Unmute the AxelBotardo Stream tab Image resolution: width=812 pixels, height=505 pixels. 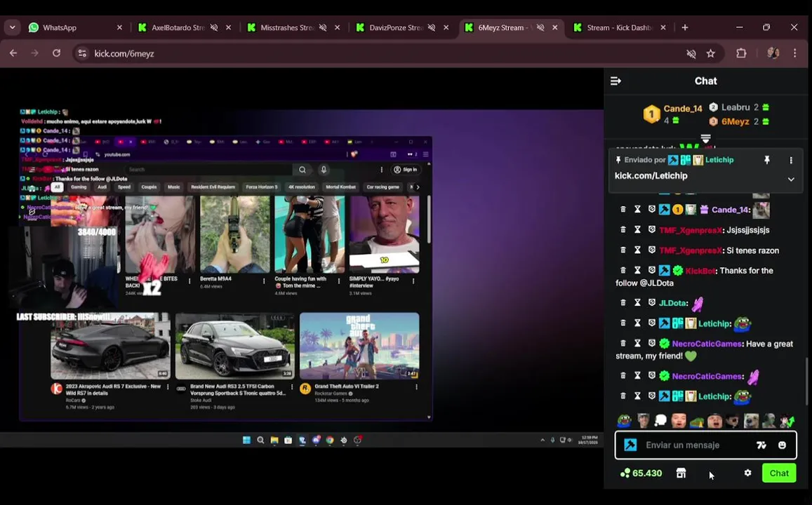point(214,27)
